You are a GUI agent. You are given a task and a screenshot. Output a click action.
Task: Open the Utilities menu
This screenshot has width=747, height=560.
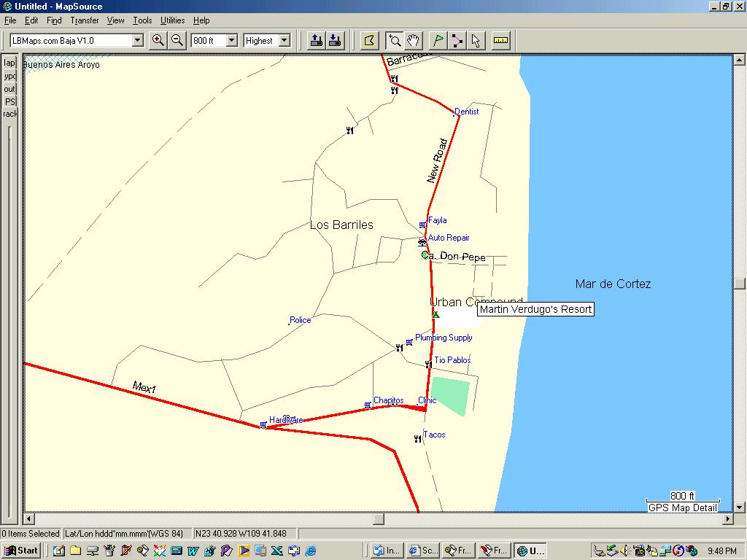point(172,20)
